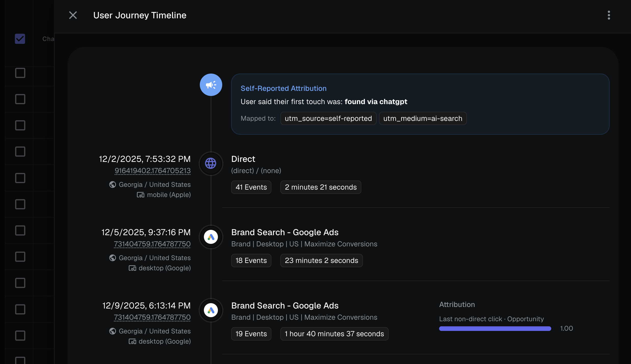The width and height of the screenshot is (631, 364).
Task: Click the device icon for the 12/9/2025 desktop (Google)
Action: point(132,341)
